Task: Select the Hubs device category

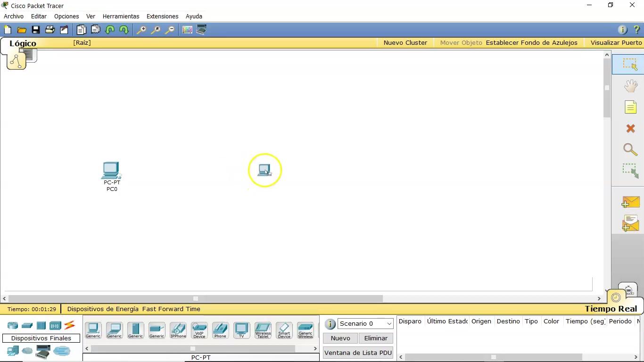Action: click(41, 325)
